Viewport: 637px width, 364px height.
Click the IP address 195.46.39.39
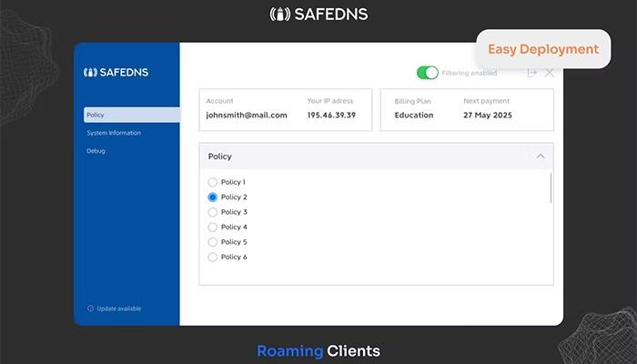pos(331,115)
